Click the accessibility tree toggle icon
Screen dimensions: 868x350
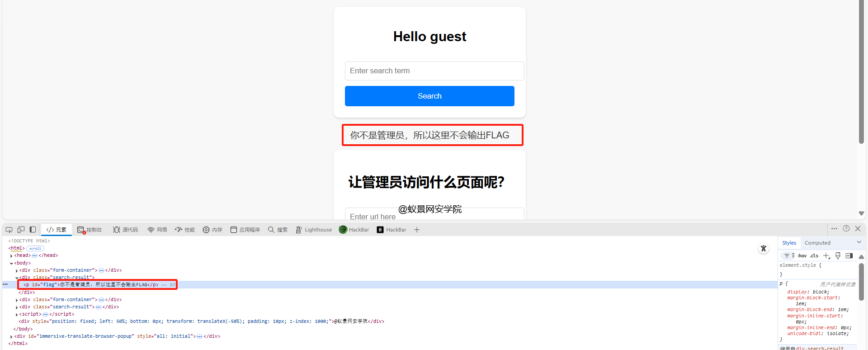(764, 248)
